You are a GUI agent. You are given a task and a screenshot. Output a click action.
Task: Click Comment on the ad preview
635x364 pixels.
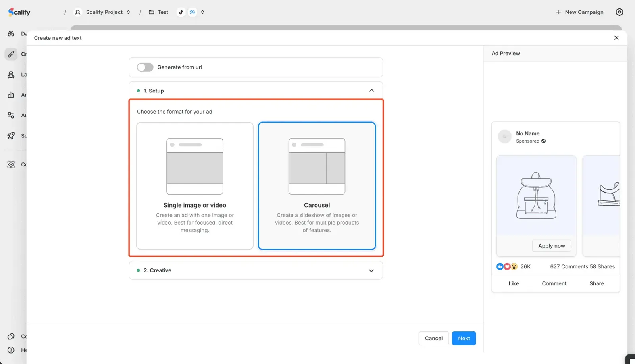click(554, 283)
